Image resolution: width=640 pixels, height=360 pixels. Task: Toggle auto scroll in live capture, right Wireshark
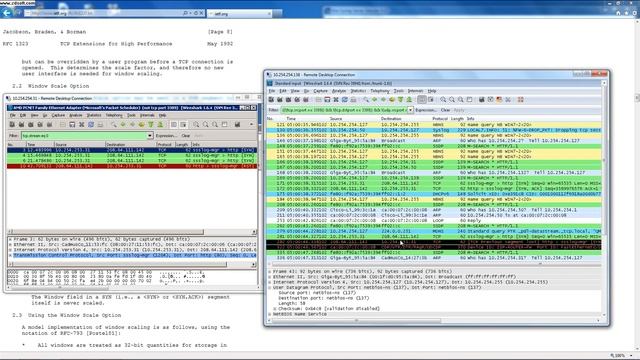[x=431, y=100]
